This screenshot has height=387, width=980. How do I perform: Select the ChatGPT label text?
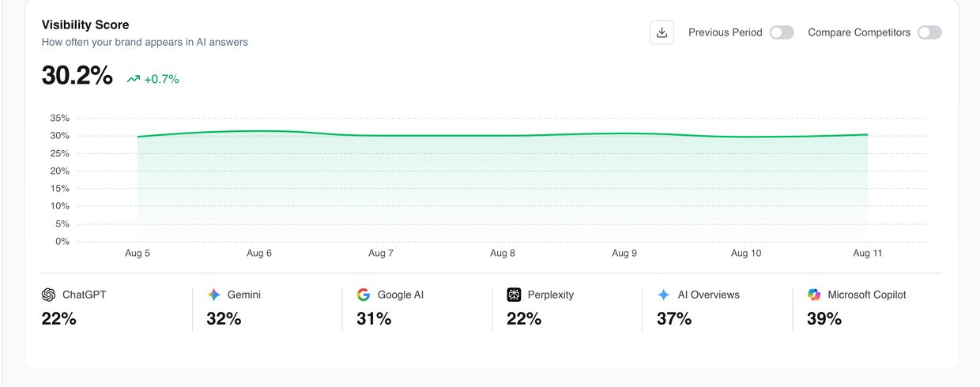point(84,295)
